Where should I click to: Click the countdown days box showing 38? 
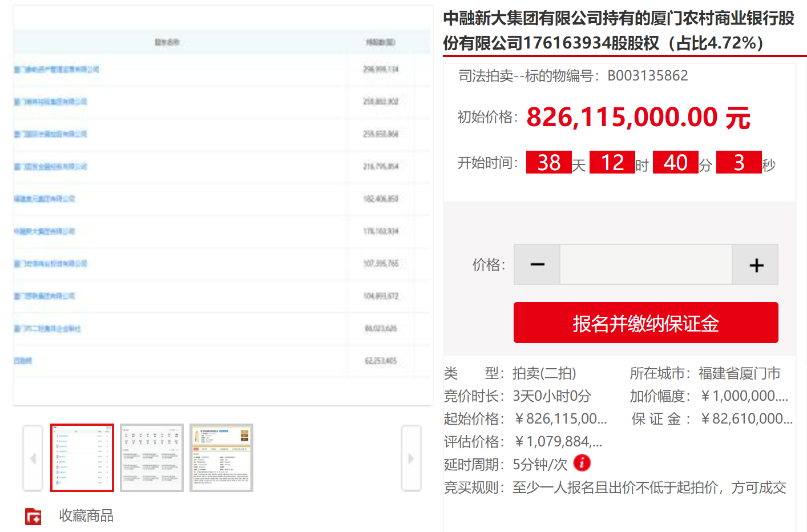[x=548, y=163]
